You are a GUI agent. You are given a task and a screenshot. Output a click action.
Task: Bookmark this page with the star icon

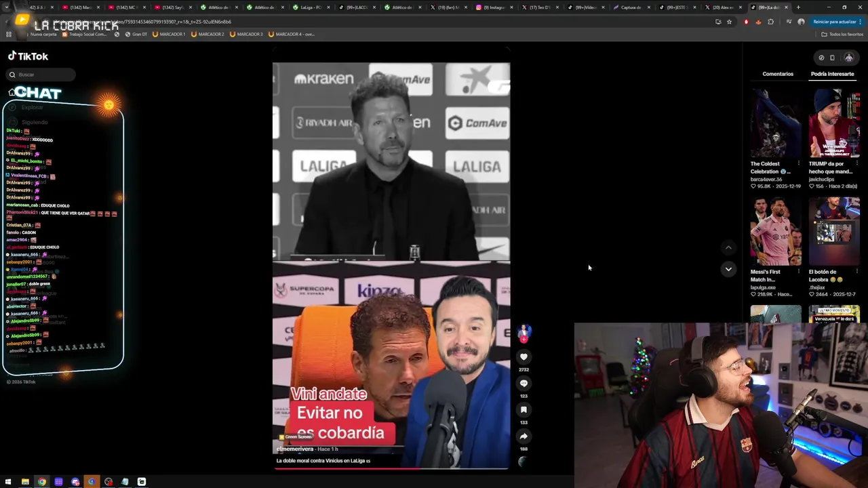click(x=729, y=22)
